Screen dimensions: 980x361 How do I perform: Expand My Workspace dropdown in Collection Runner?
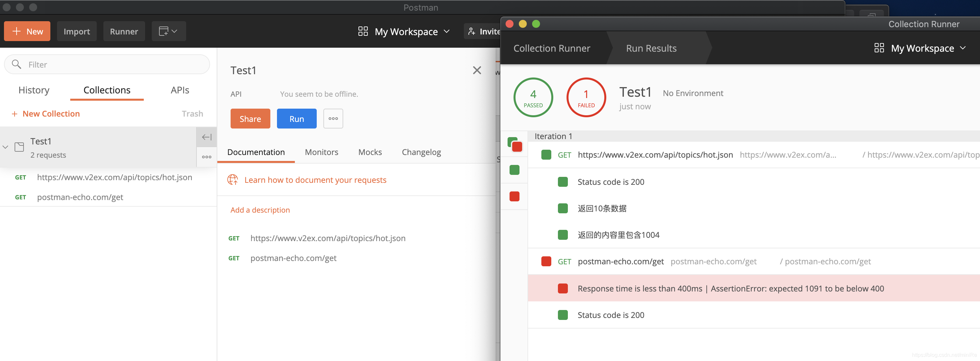pyautogui.click(x=928, y=48)
